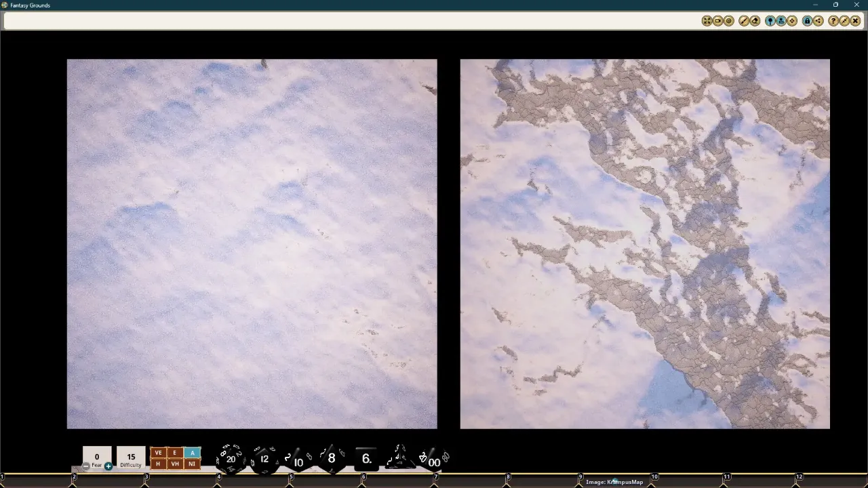The image size is (868, 488).
Task: Minimize the Fantasy Grounds window
Action: click(815, 5)
